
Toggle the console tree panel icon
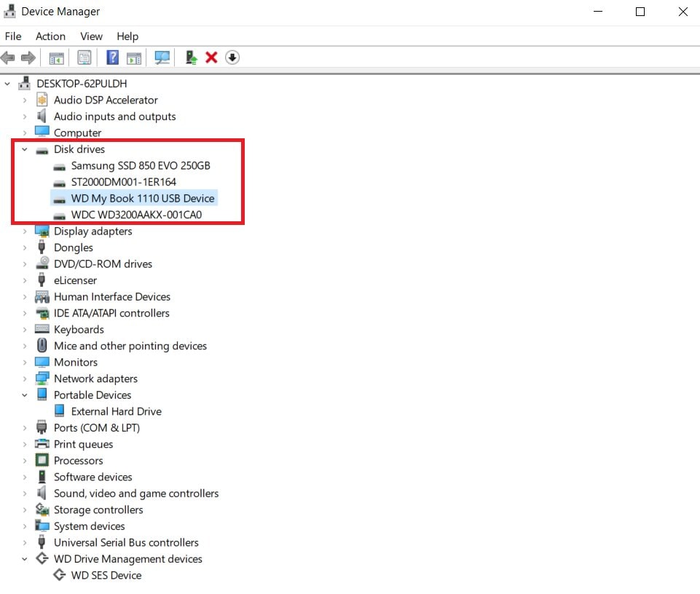click(56, 58)
